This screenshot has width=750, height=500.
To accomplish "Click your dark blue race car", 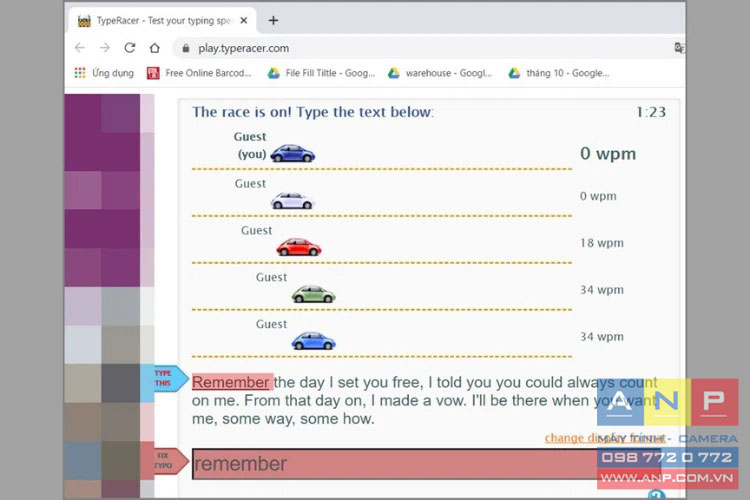I will (293, 153).
